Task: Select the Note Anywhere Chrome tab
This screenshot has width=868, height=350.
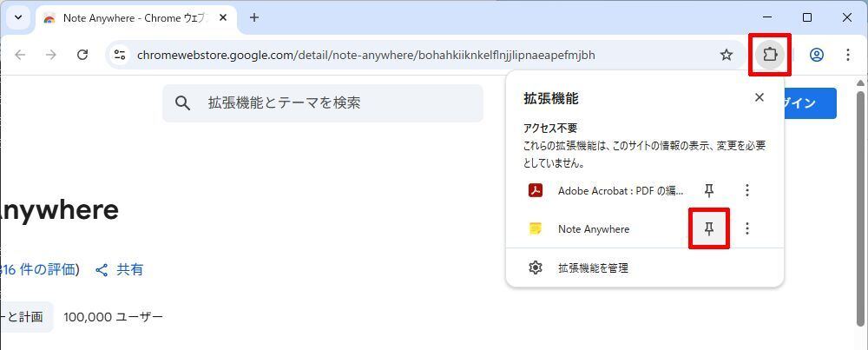Action: coord(136,17)
